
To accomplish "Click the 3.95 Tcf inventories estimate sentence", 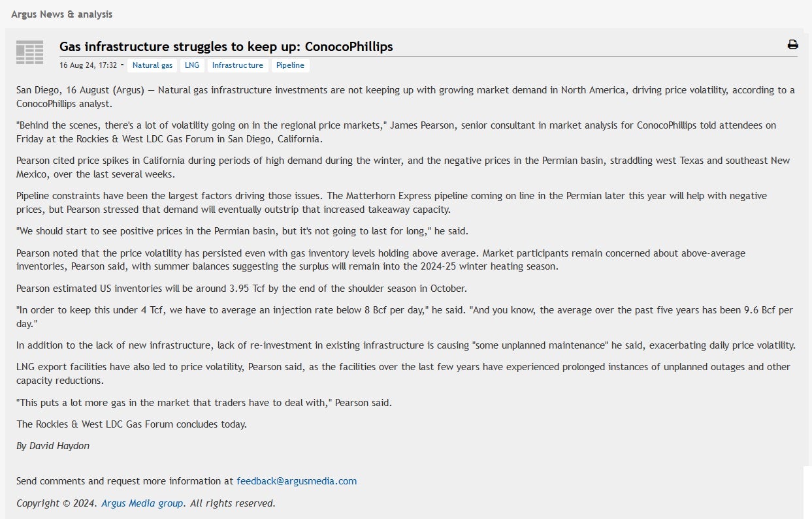I will click(242, 289).
